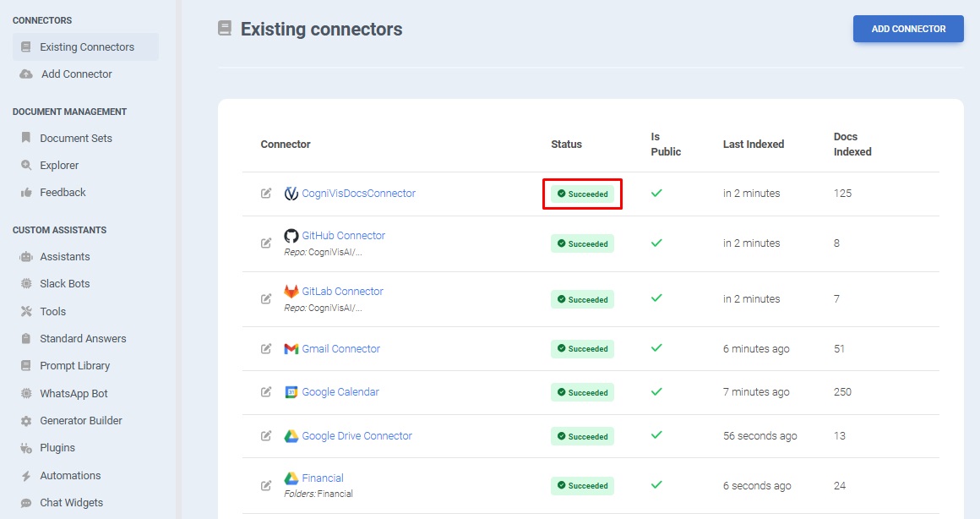Click the Docs Indexed column header
This screenshot has height=519, width=980.
[x=852, y=144]
